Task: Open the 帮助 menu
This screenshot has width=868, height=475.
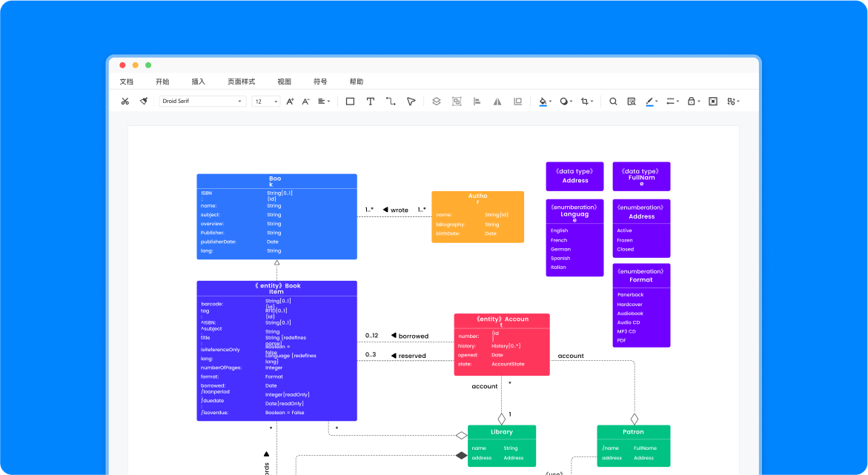Action: 357,82
